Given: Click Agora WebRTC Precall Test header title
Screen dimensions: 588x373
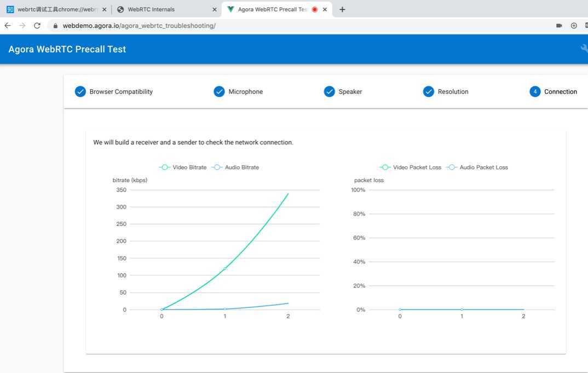Looking at the screenshot, I should click(67, 49).
